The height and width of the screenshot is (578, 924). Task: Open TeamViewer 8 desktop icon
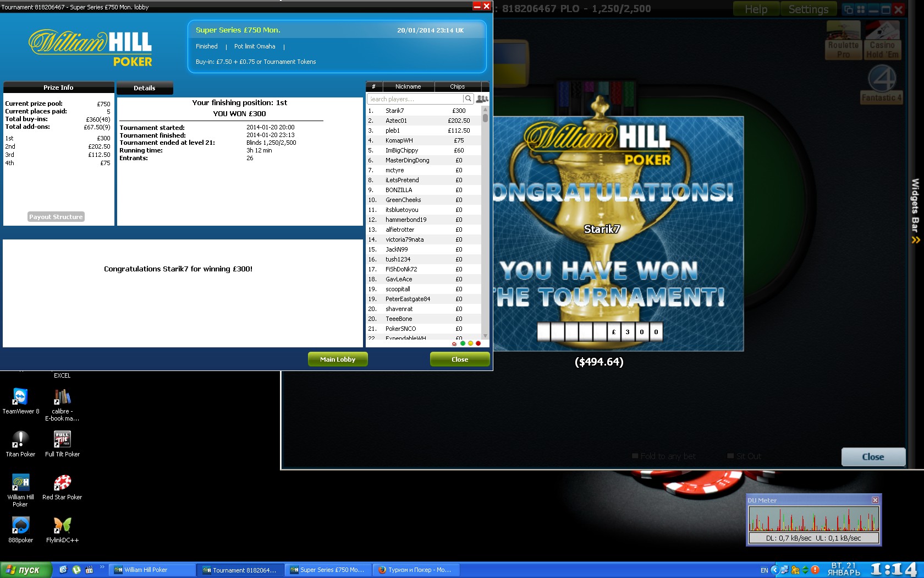point(21,401)
